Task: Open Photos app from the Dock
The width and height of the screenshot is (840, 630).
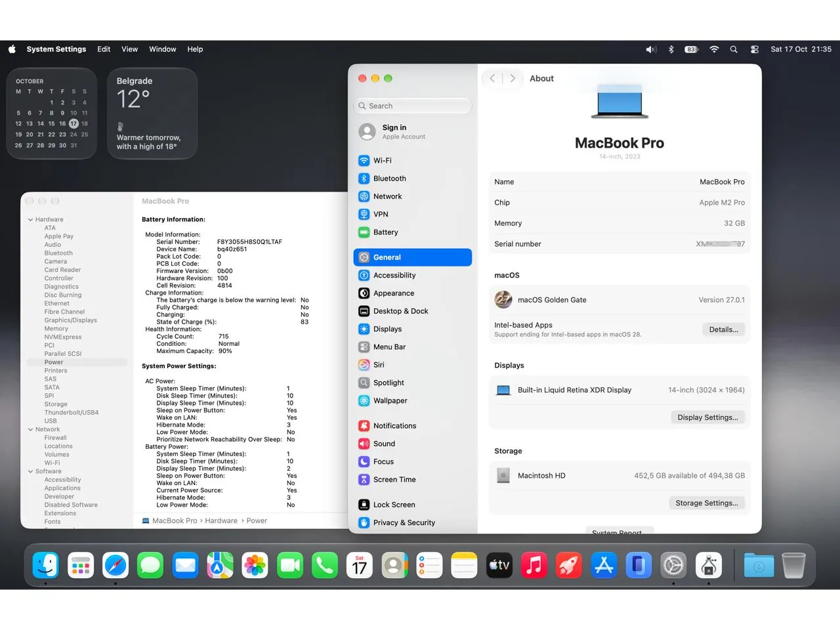Action: click(x=255, y=565)
